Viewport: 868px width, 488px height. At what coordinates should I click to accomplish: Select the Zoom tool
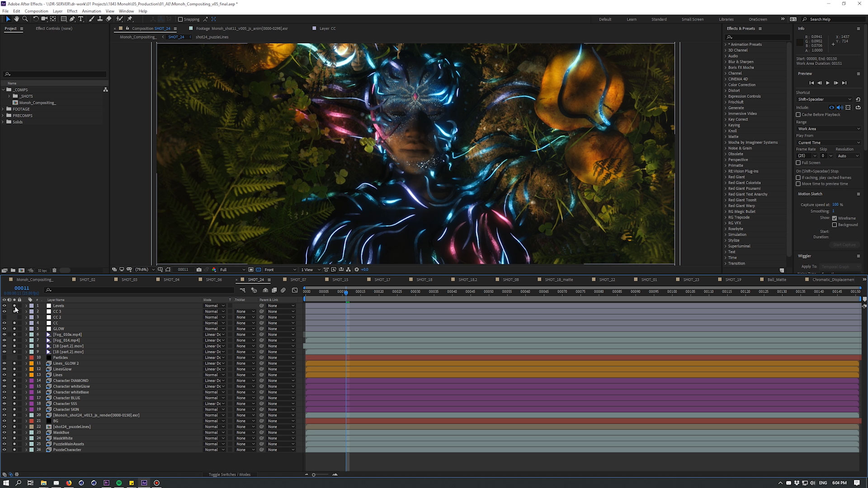tap(25, 19)
